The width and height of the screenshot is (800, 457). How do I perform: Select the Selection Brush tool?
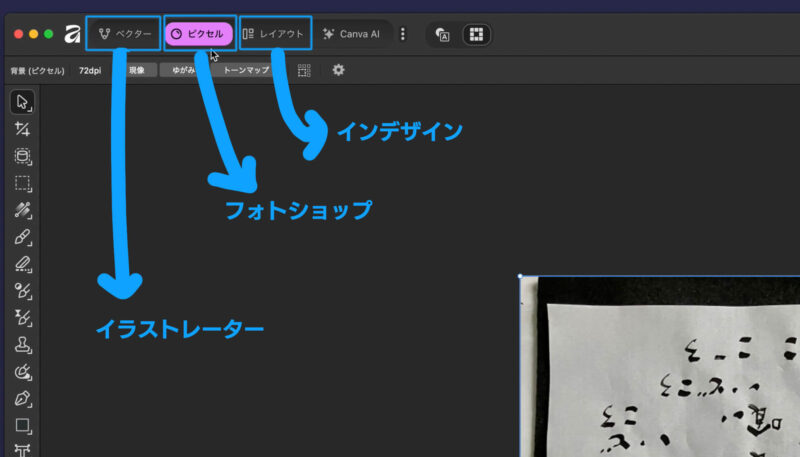click(x=22, y=210)
